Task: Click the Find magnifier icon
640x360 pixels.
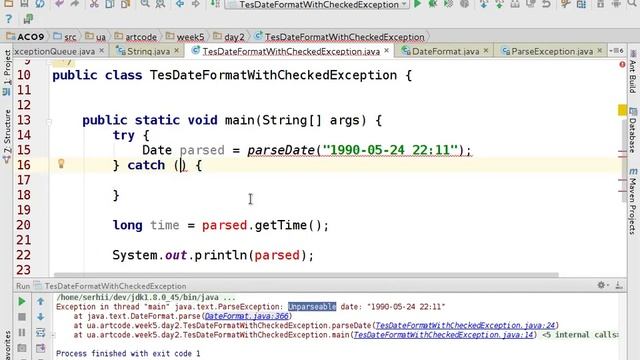Action: pos(145,4)
